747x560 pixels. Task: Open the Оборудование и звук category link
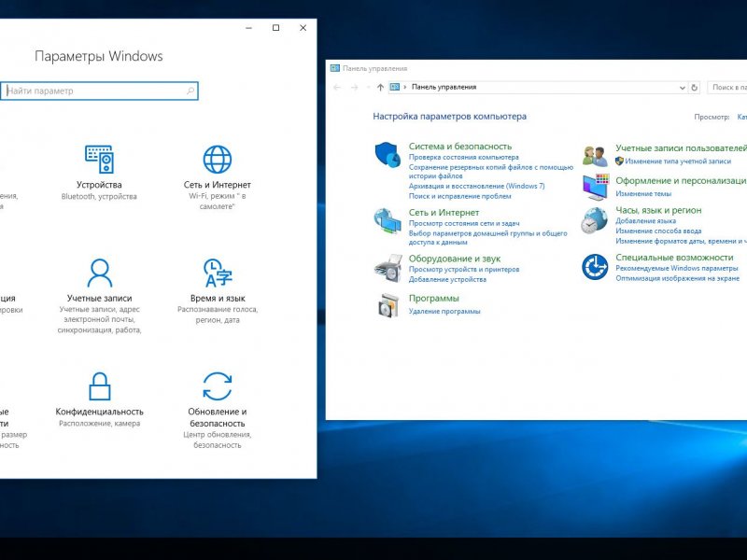tap(455, 259)
